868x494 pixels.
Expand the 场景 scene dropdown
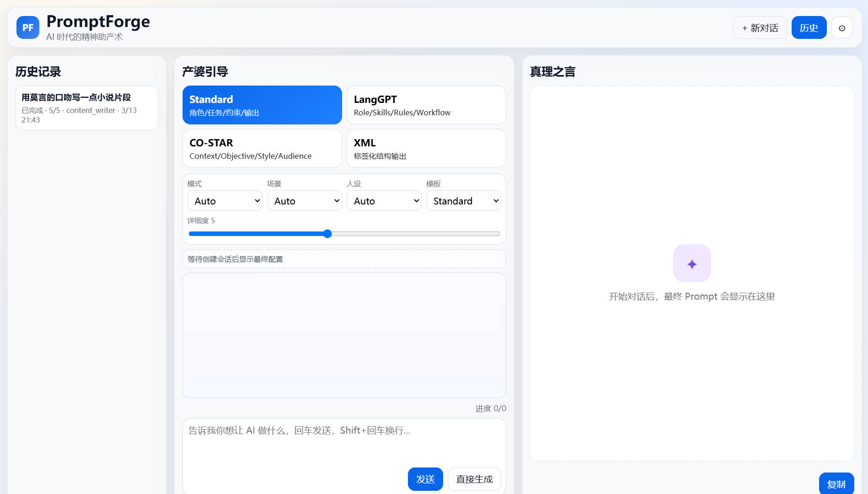304,201
